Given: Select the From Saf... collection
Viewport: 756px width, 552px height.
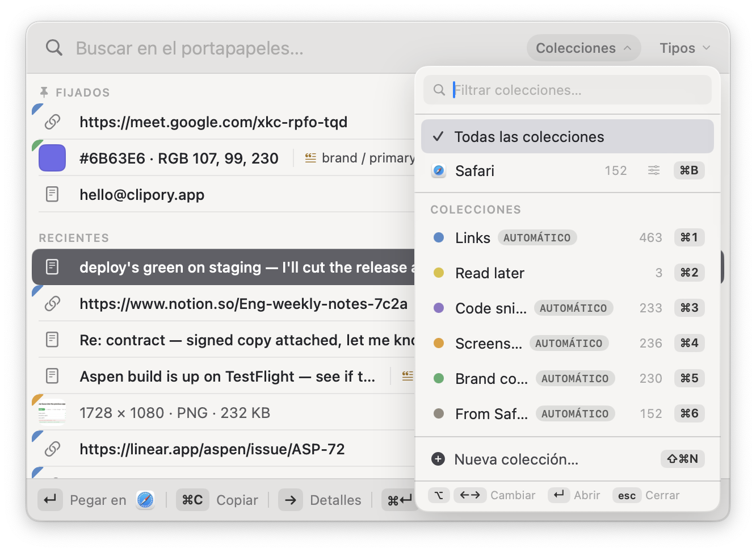Looking at the screenshot, I should coord(568,413).
